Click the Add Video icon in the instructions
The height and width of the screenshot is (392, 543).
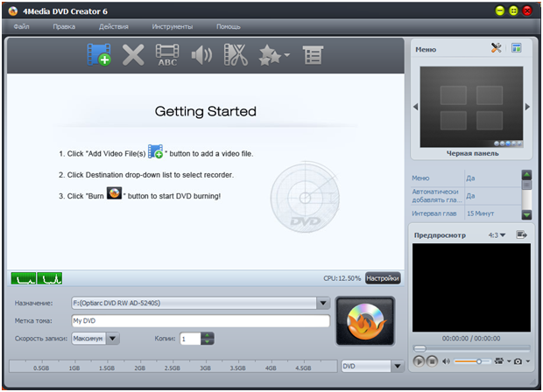(x=156, y=152)
